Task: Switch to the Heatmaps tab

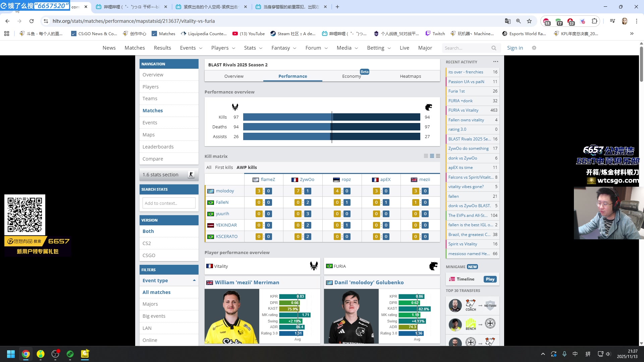Action: click(410, 76)
